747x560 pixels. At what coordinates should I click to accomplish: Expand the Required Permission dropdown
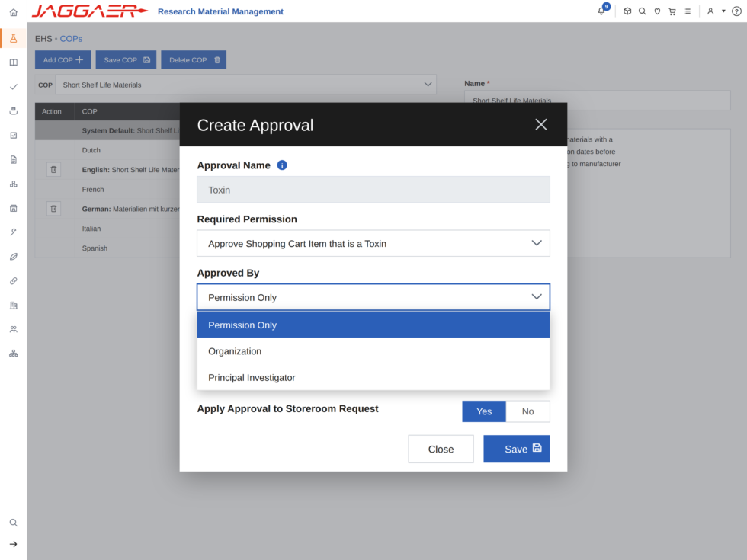pyautogui.click(x=373, y=243)
